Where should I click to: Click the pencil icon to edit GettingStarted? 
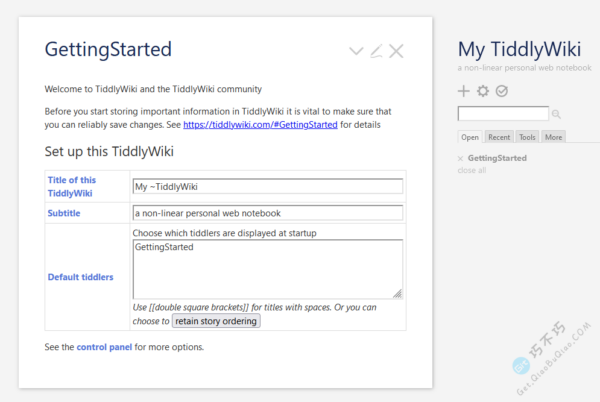pyautogui.click(x=376, y=51)
